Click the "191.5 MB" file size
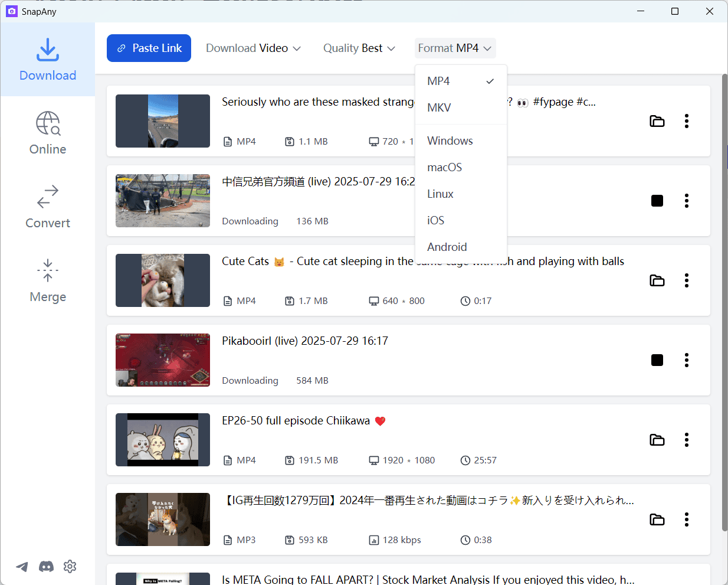The width and height of the screenshot is (728, 585). (x=319, y=460)
